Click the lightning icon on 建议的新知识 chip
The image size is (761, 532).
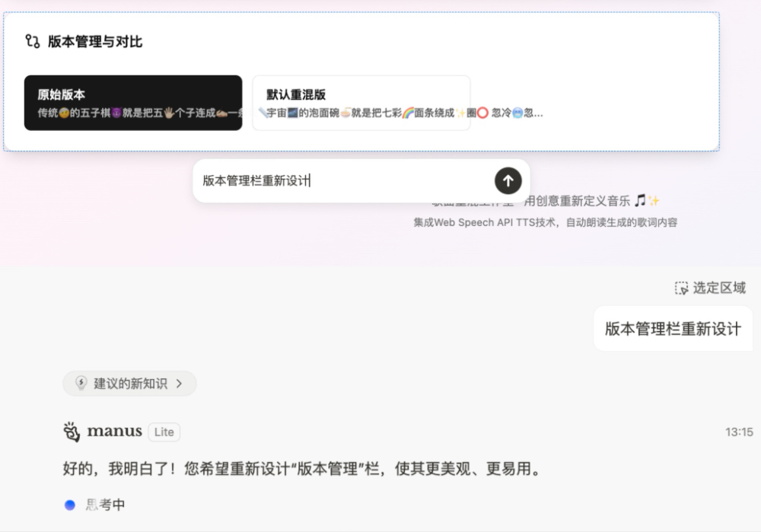81,383
